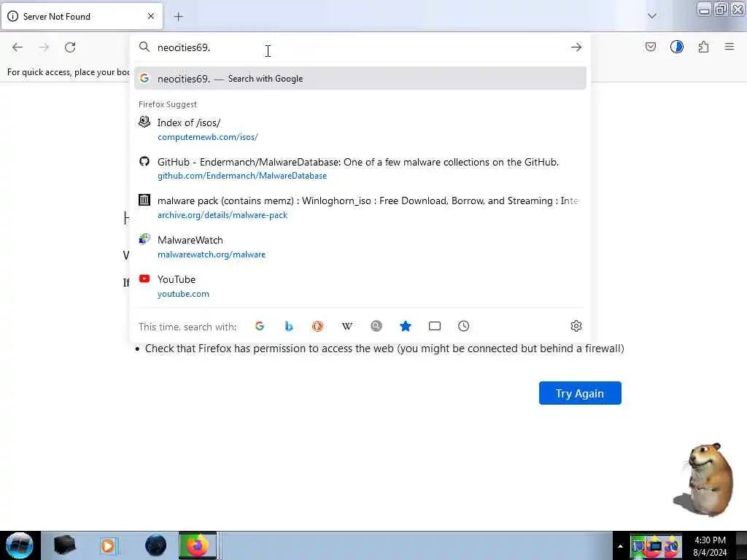The width and height of the screenshot is (747, 560).
Task: Choose 'neocities69. — Search with Google' suggestion
Action: 360,79
